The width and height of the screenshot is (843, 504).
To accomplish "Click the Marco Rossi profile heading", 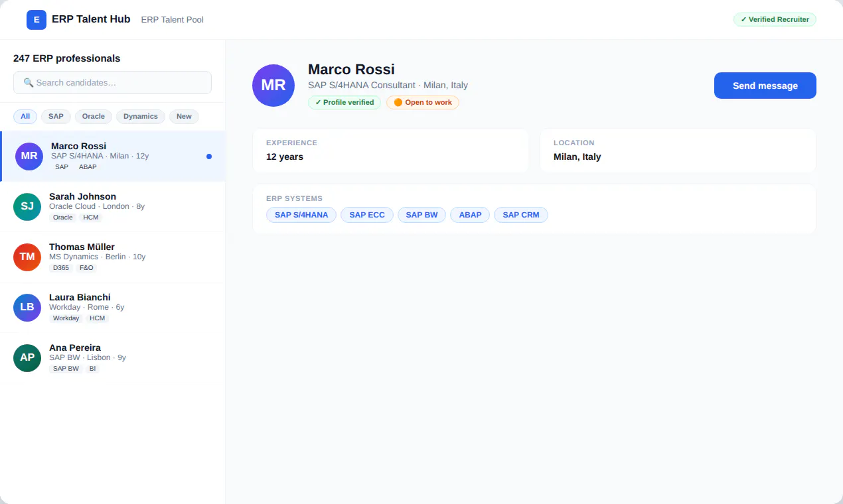I will 351,70.
